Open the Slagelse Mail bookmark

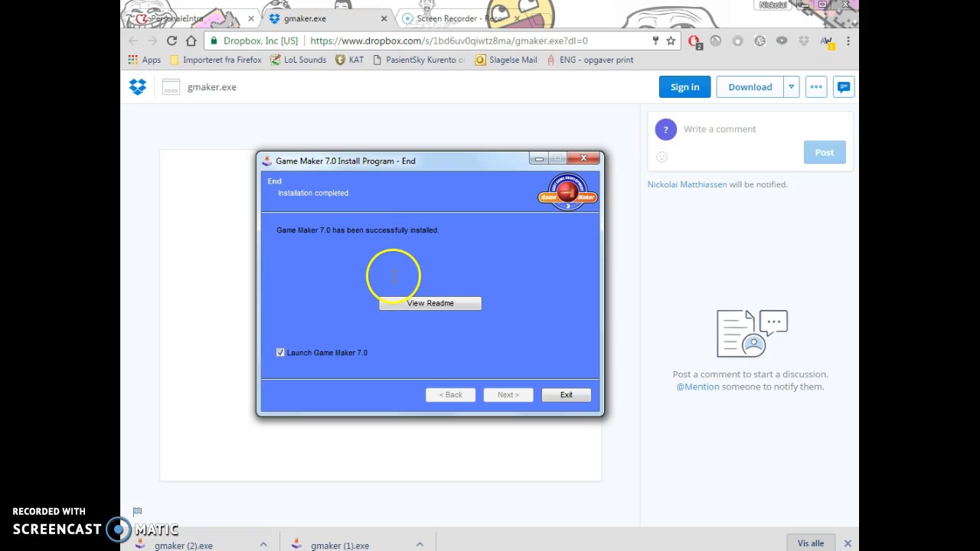pos(506,60)
